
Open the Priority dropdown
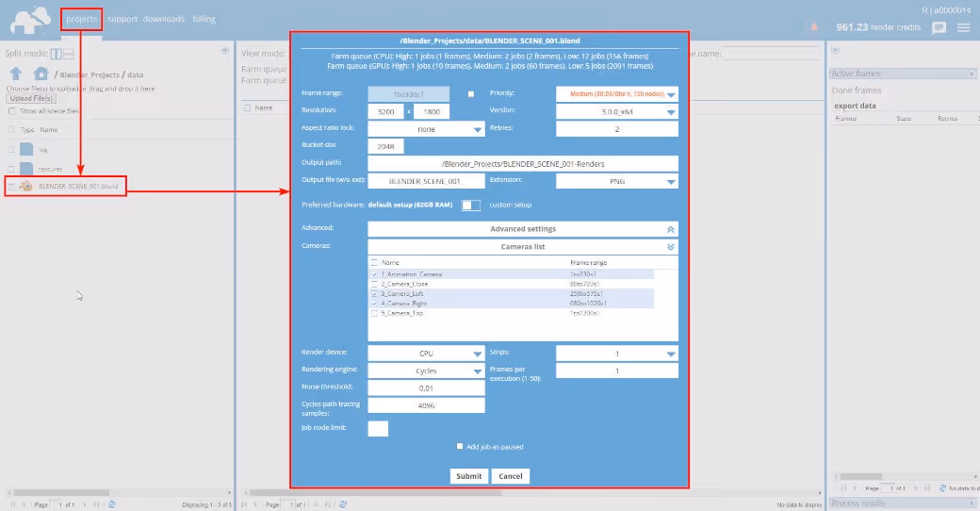coord(617,94)
